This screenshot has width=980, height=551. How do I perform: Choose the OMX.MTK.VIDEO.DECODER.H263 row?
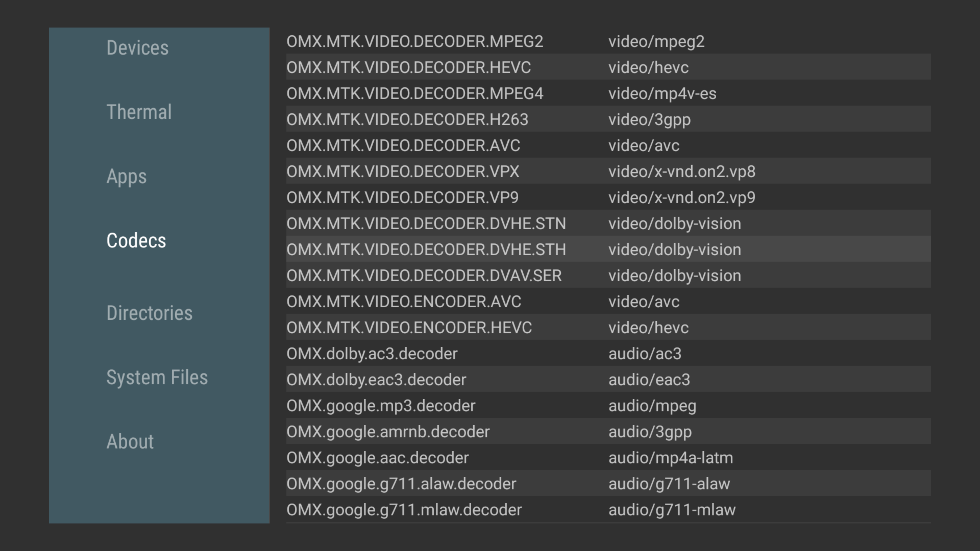608,119
